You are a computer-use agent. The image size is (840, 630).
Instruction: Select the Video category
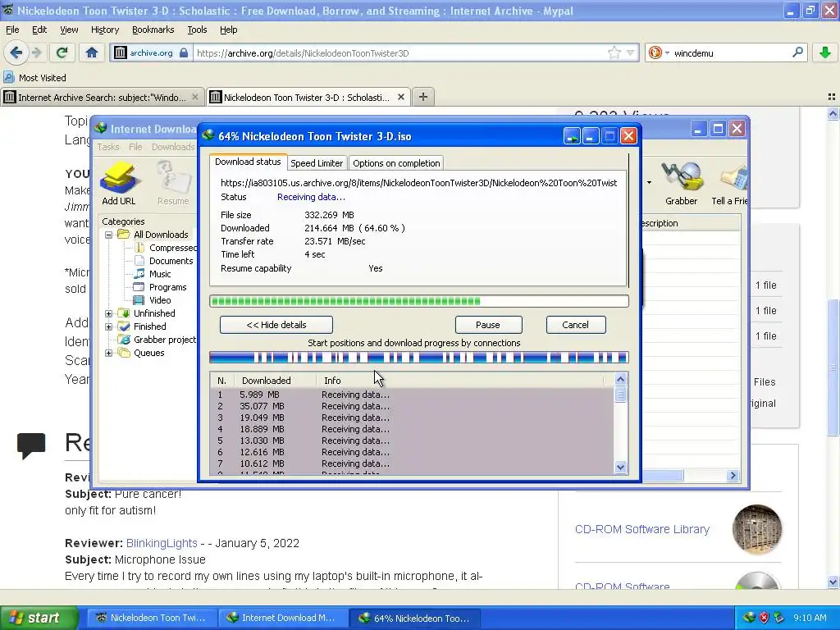coord(153,300)
